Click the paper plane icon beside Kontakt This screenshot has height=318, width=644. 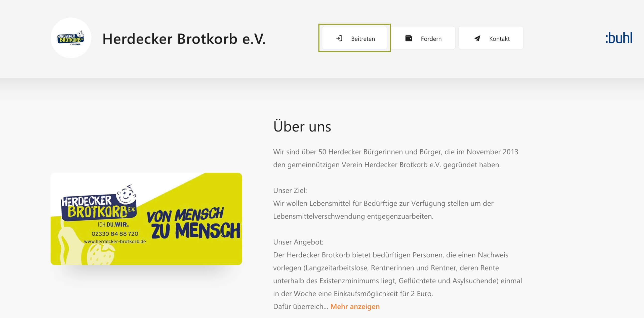coord(477,38)
